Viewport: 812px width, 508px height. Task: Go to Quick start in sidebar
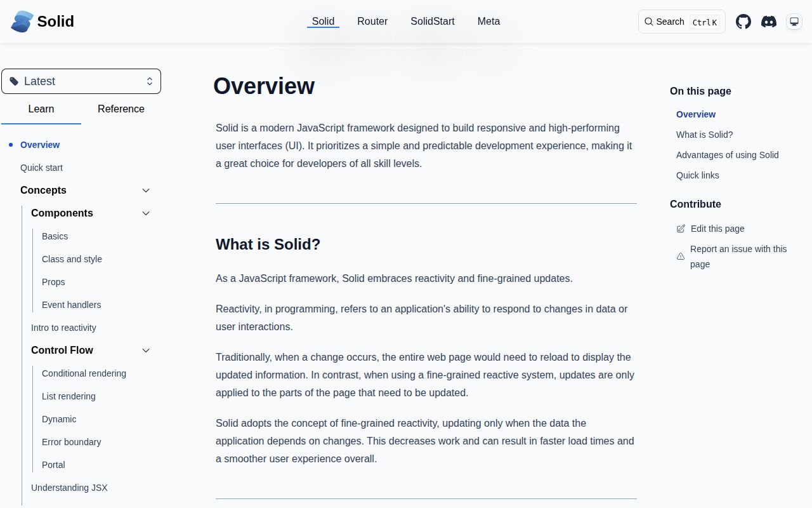[41, 168]
